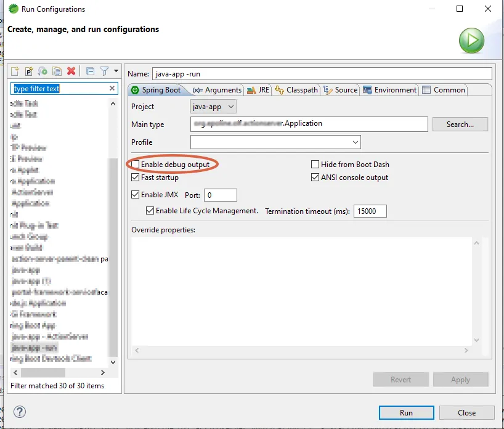
Task: Toggle Enable Life Cycle Management checkbox
Action: [150, 211]
